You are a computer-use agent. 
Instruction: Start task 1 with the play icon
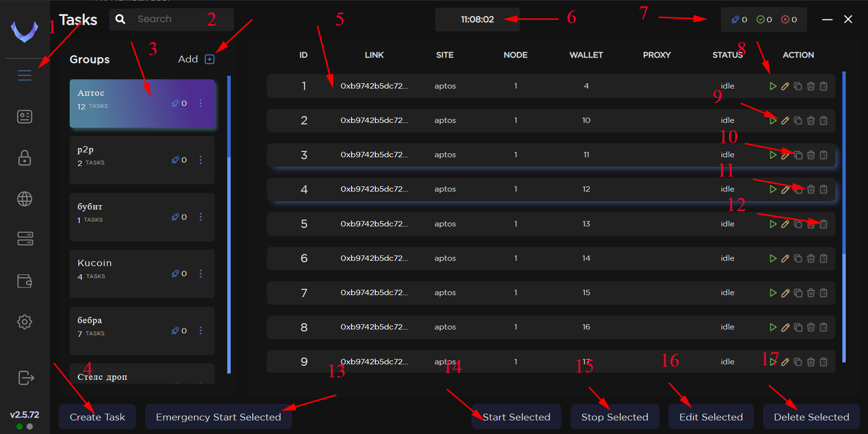click(x=773, y=86)
